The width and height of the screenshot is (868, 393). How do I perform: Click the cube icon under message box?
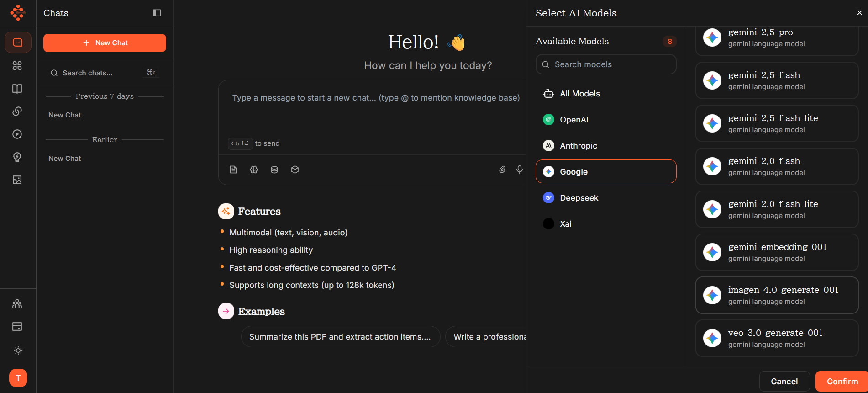point(295,170)
